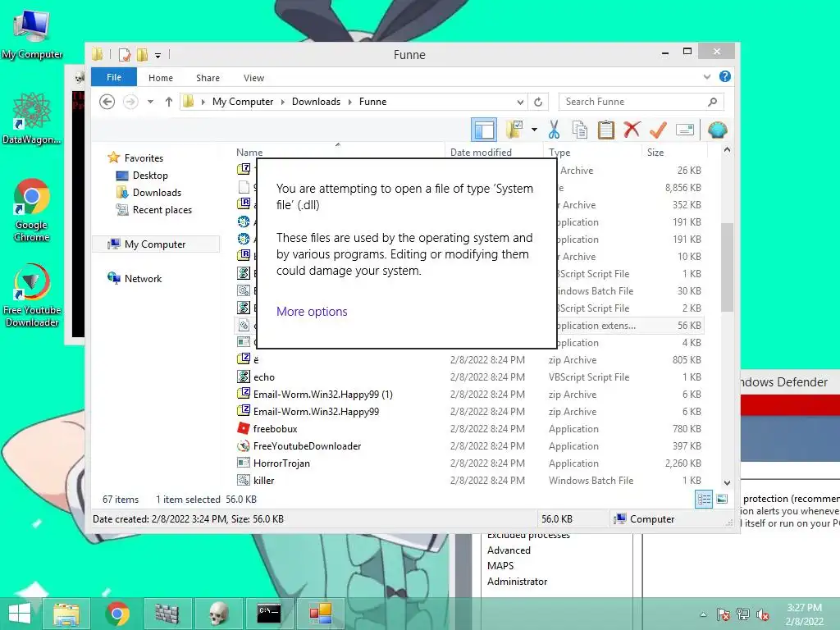This screenshot has width=840, height=630.
Task: Click the Action Center flag tray icon
Action: coord(724,614)
